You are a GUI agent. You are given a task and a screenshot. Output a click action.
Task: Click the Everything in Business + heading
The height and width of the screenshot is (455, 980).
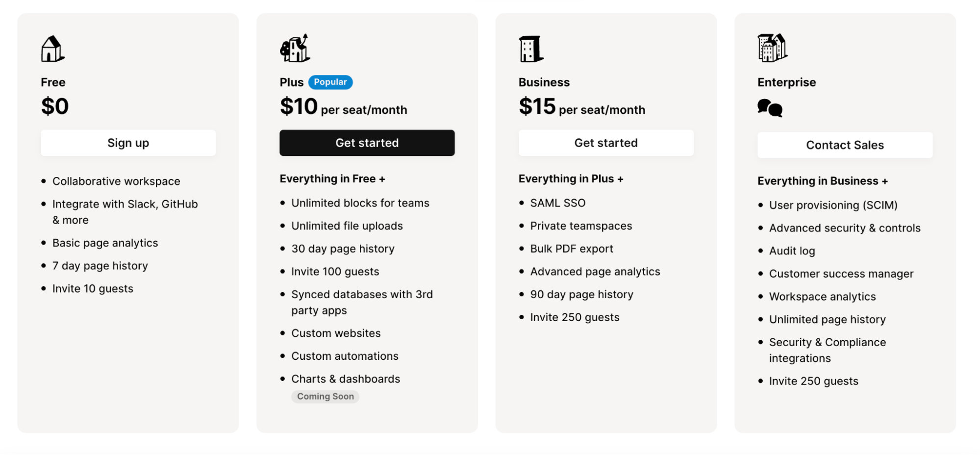823,180
